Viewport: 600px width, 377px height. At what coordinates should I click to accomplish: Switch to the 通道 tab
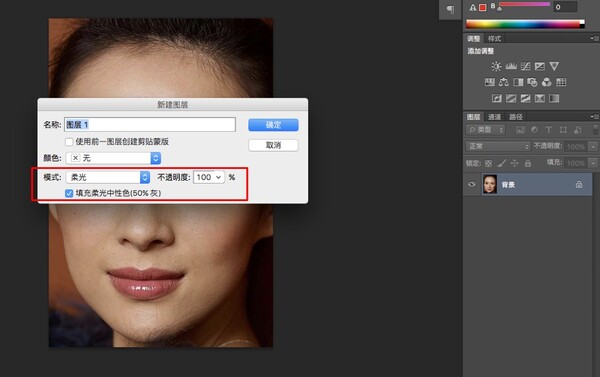tap(494, 117)
